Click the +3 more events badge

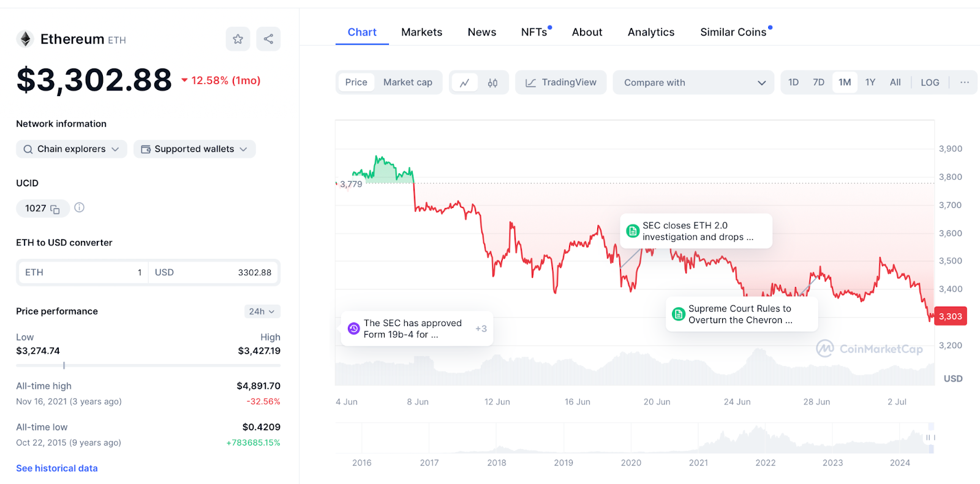[x=481, y=329]
